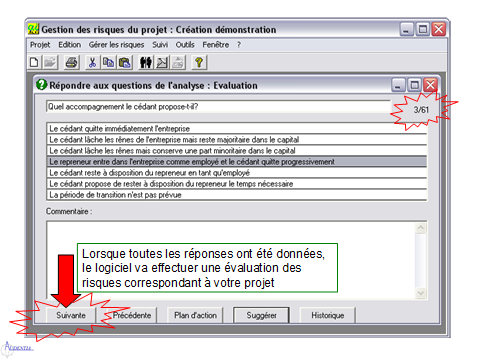The image size is (480, 360).
Task: Open the Fenêtre menu
Action: click(216, 45)
